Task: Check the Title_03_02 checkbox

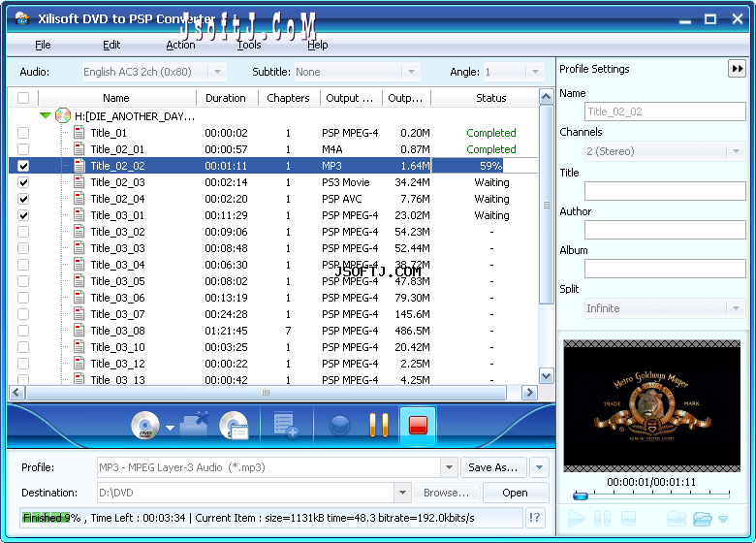Action: click(23, 232)
